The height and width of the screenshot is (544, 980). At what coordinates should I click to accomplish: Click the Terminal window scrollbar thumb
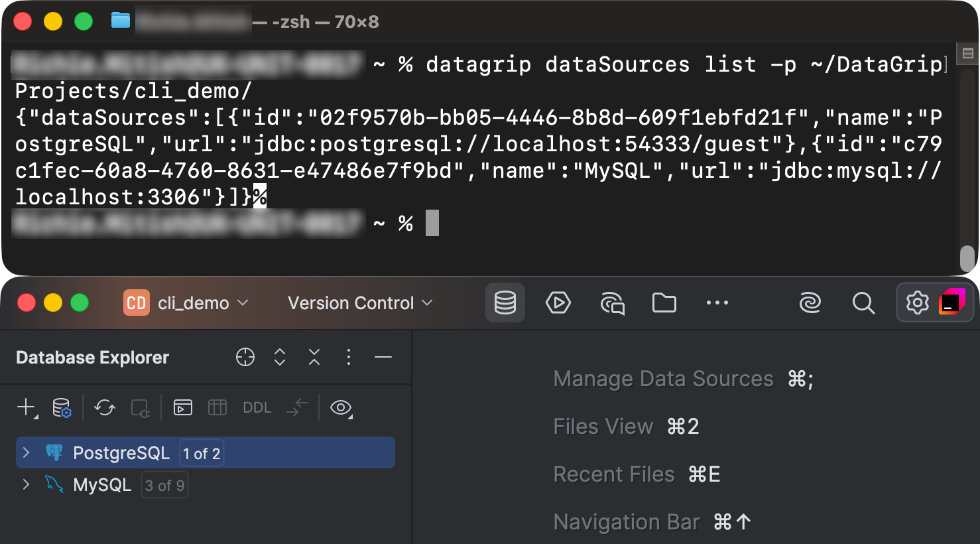(968, 259)
